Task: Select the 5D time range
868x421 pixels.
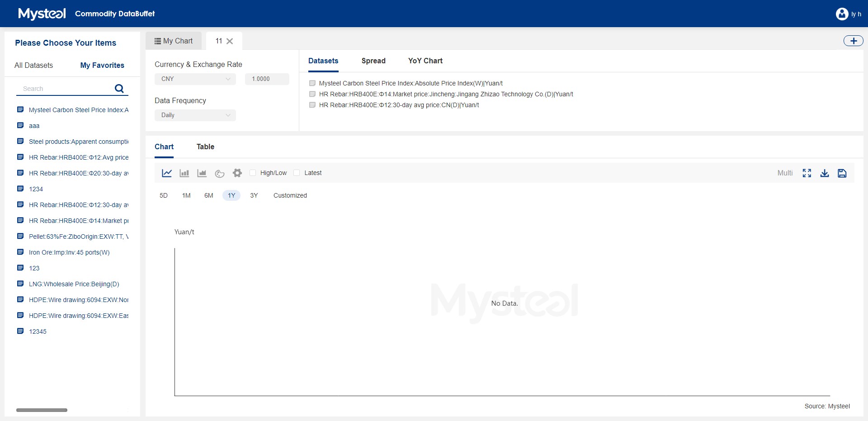Action: (x=164, y=195)
